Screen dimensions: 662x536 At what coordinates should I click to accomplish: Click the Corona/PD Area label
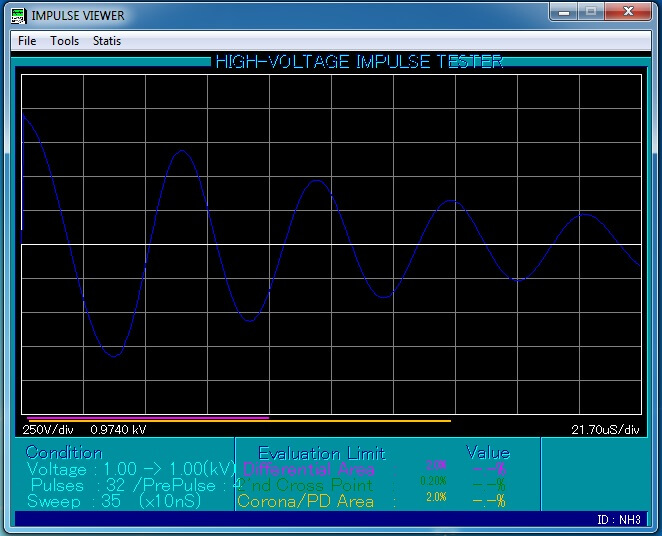(306, 501)
